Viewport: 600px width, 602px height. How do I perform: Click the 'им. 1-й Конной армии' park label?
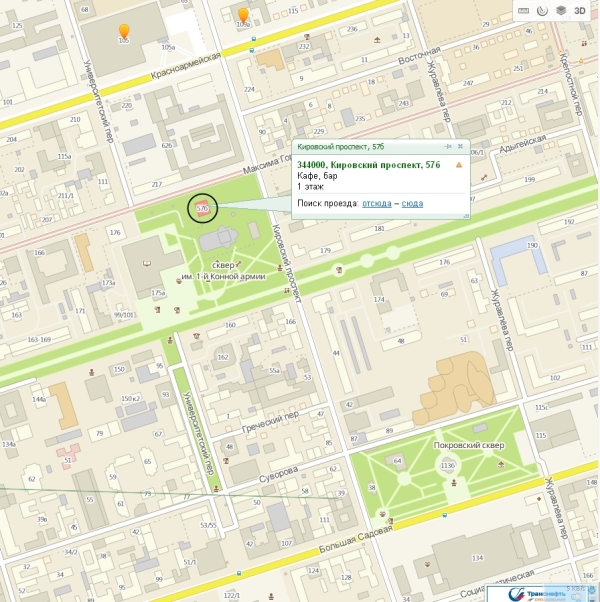pos(223,276)
